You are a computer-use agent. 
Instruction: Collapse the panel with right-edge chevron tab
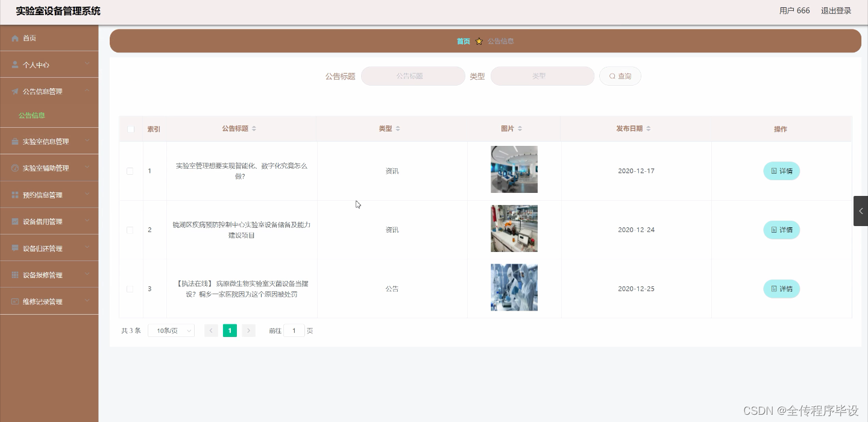[x=861, y=211]
